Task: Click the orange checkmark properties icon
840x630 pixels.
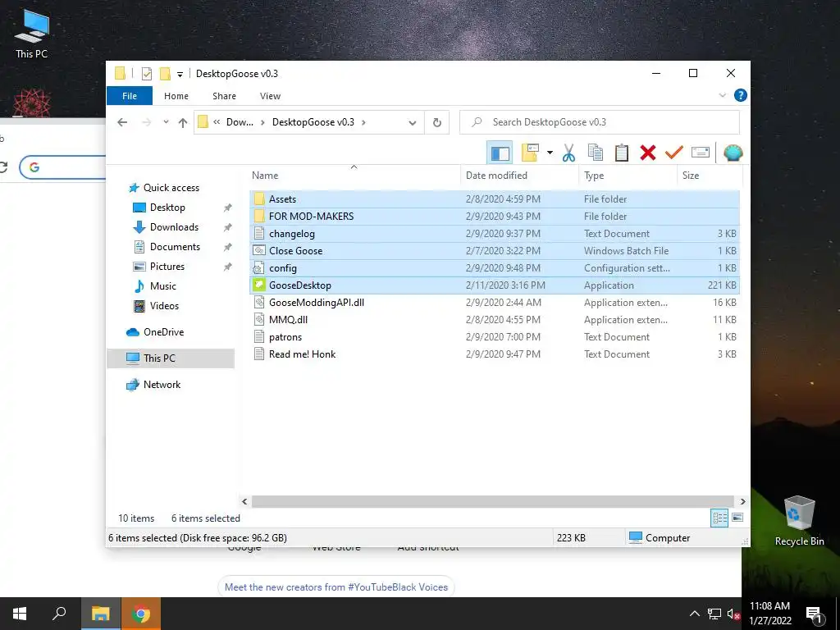Action: click(x=674, y=153)
